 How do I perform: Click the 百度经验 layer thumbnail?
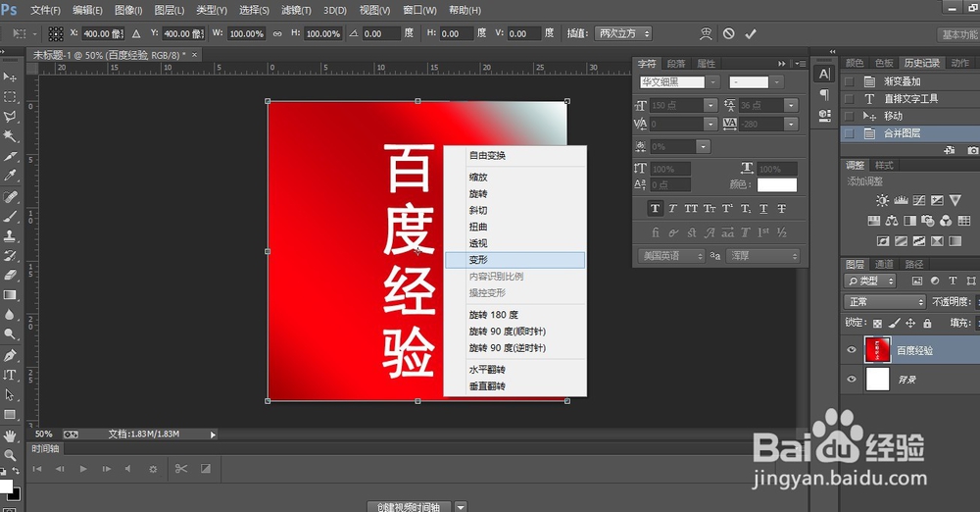pyautogui.click(x=877, y=350)
